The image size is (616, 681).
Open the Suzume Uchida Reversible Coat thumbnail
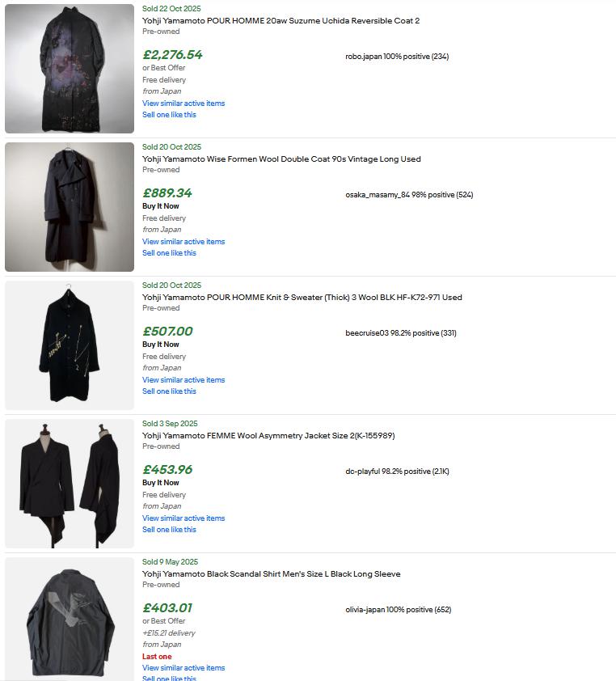tap(70, 69)
